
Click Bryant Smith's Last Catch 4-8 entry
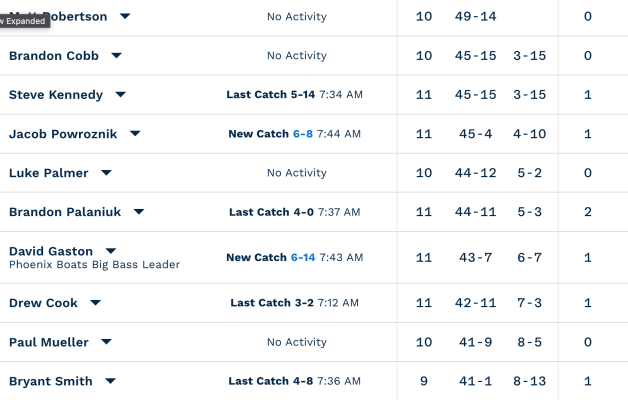272,381
